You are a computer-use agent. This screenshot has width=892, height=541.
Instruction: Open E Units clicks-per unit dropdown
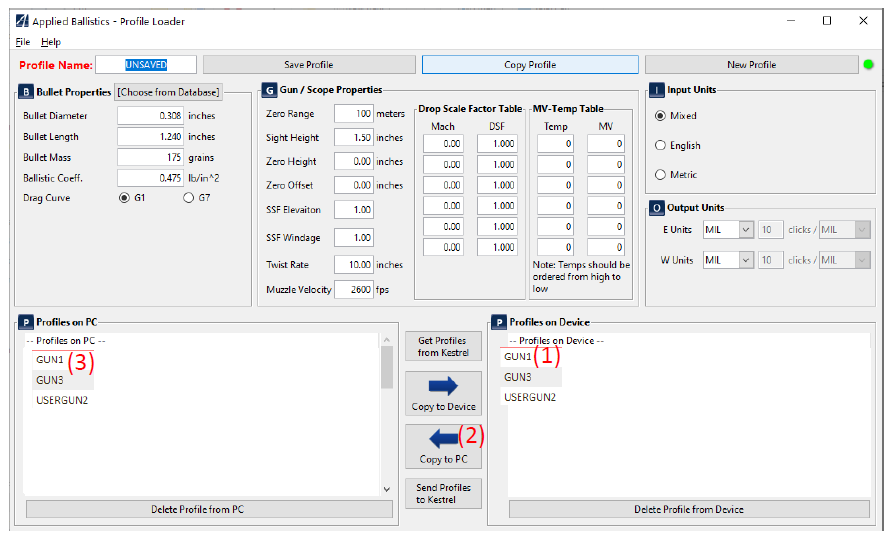tap(845, 230)
